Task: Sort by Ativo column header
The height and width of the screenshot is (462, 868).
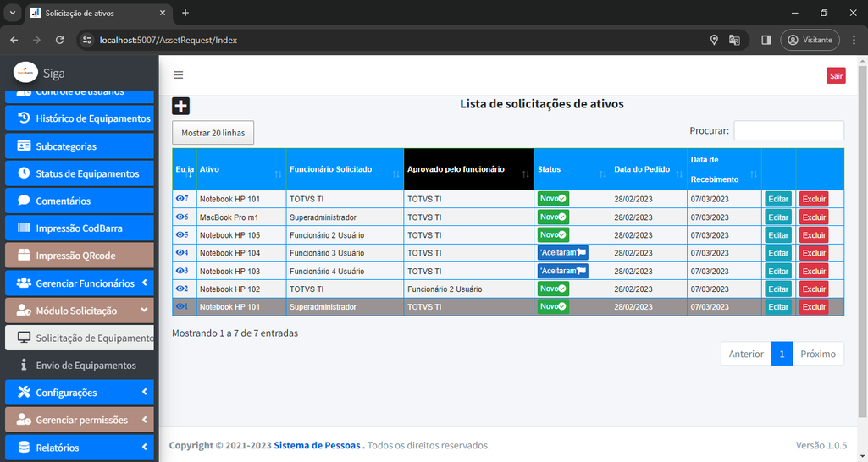Action: pos(241,169)
